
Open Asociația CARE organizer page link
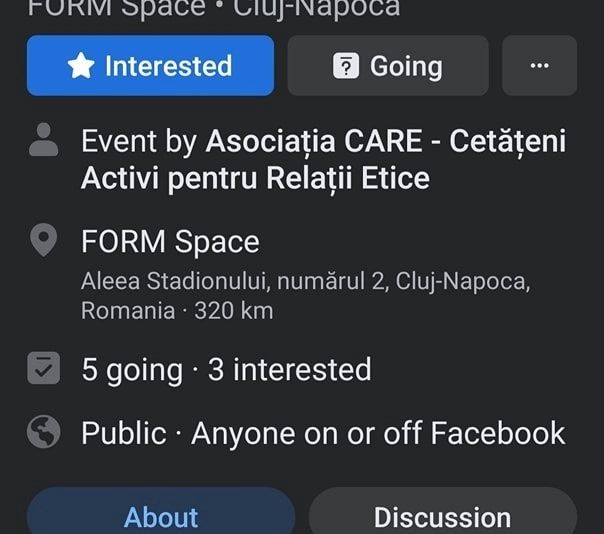click(x=324, y=160)
